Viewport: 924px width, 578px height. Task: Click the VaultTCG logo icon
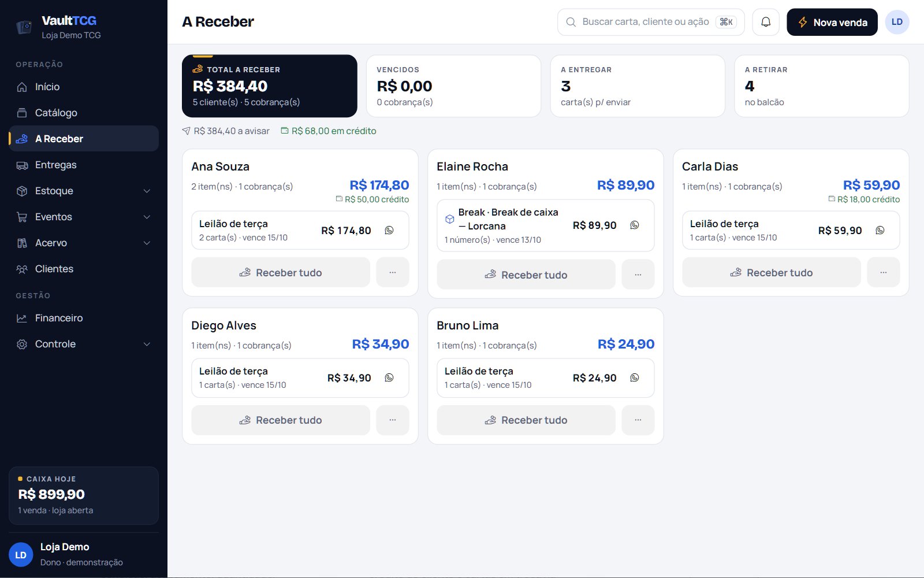[x=24, y=27]
